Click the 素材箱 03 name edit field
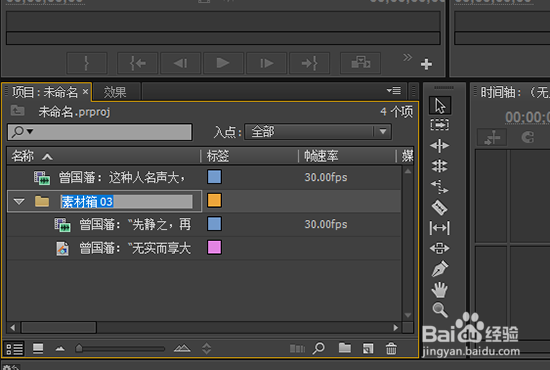The width and height of the screenshot is (550, 370). pyautogui.click(x=127, y=202)
